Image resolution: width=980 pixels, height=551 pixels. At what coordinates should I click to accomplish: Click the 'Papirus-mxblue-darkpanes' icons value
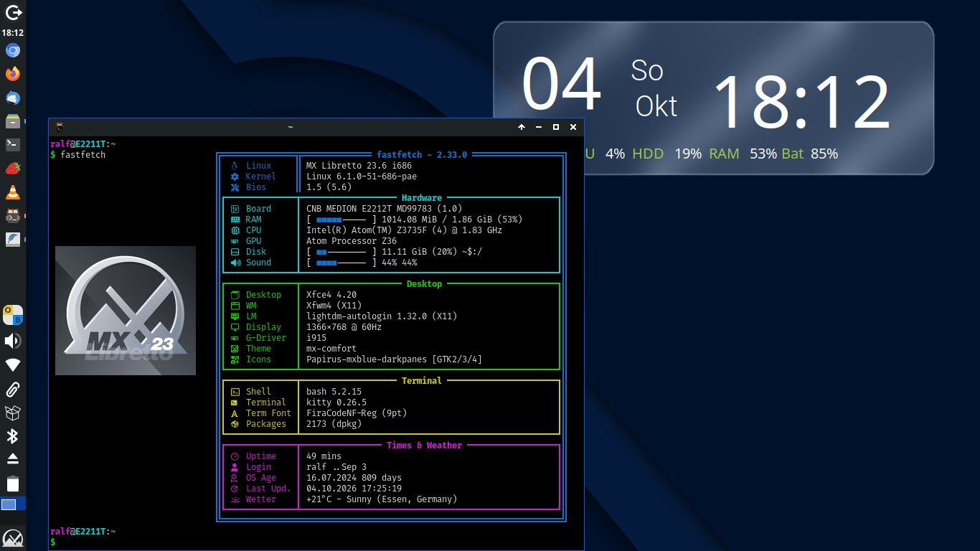(x=395, y=359)
